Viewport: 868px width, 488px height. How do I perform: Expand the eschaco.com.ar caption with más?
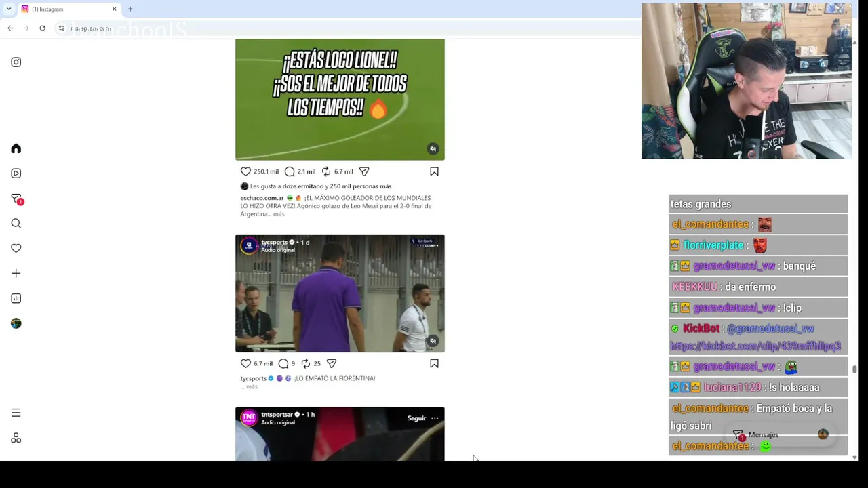coord(279,214)
